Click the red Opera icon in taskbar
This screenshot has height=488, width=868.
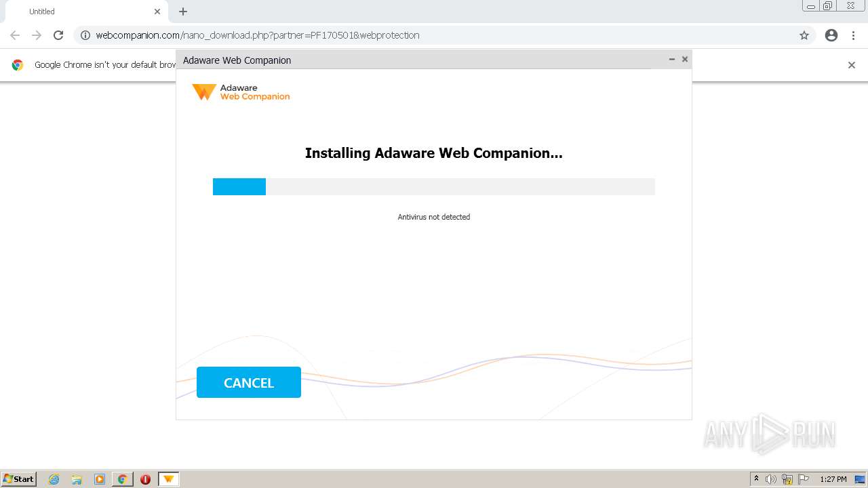[x=145, y=479]
